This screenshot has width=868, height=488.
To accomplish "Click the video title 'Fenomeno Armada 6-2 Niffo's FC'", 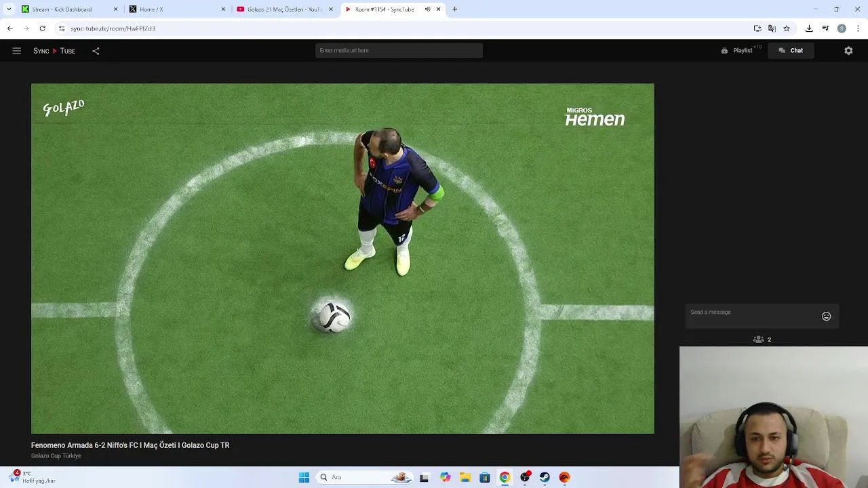I will point(130,445).
